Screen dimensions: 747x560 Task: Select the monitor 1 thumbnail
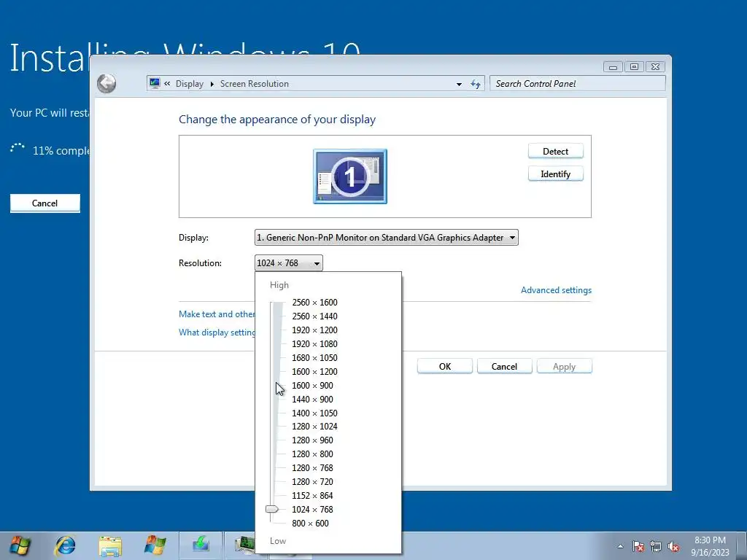coord(350,176)
